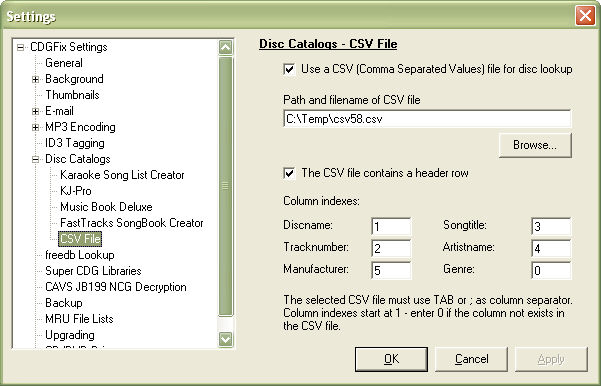
Task: Close the Settings window
Action: [585, 16]
